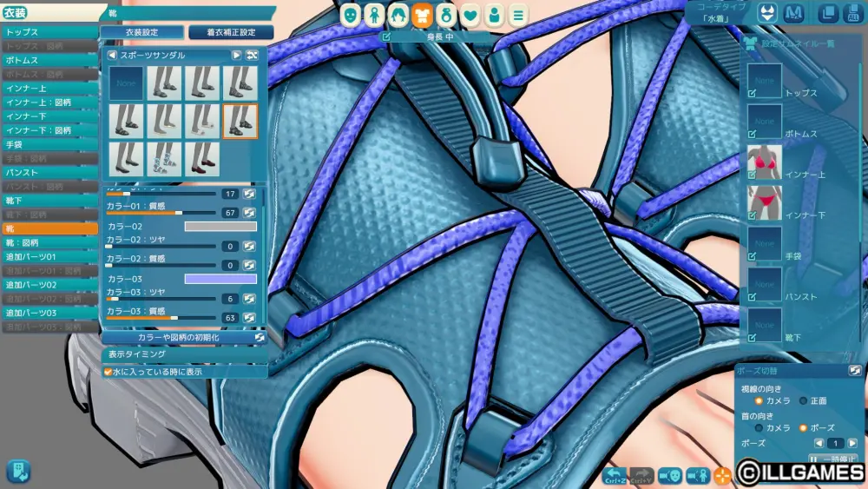
Task: Click the copy coordinate icon
Action: 829,13
